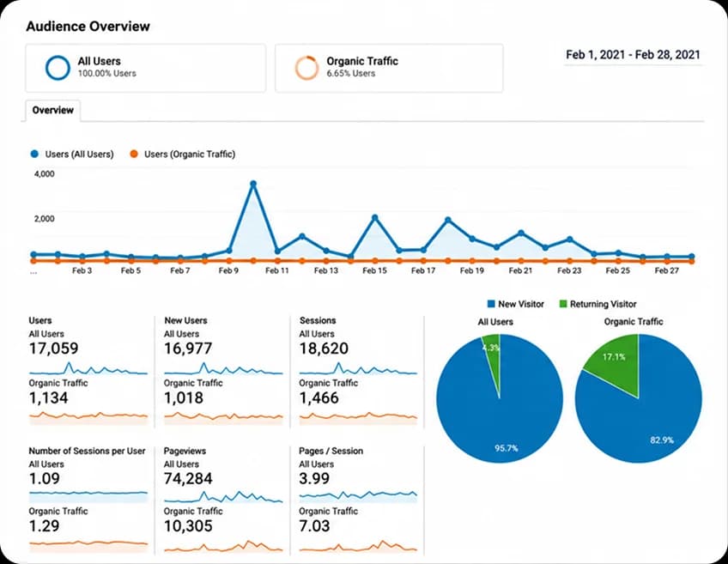Image resolution: width=728 pixels, height=564 pixels.
Task: Click the ellipsis at the start of the x-axis
Action: [33, 272]
